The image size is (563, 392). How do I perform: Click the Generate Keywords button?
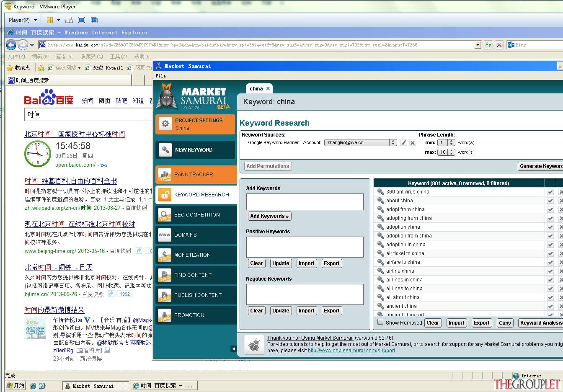[x=541, y=166]
